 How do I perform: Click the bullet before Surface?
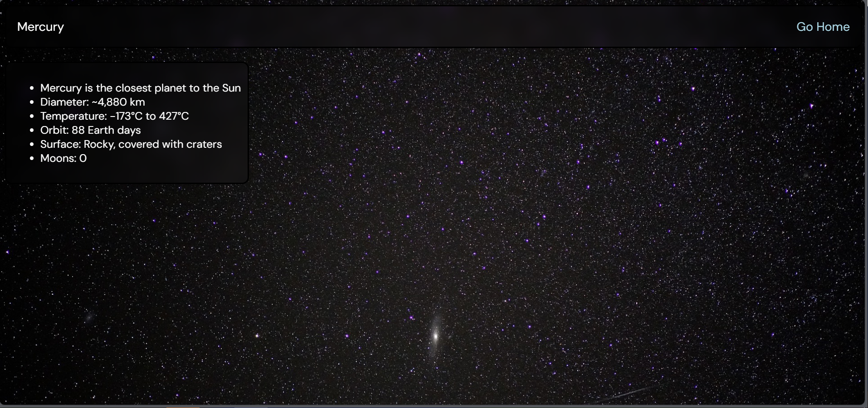pyautogui.click(x=32, y=145)
